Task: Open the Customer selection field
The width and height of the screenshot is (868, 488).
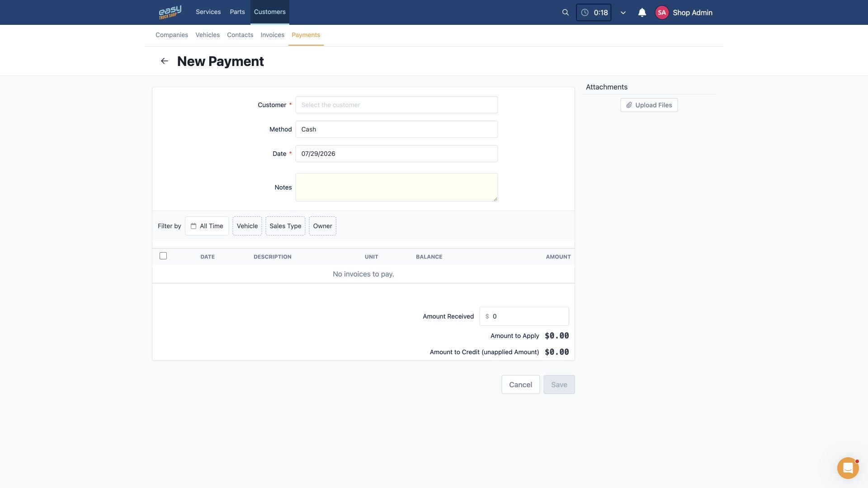Action: coord(396,105)
